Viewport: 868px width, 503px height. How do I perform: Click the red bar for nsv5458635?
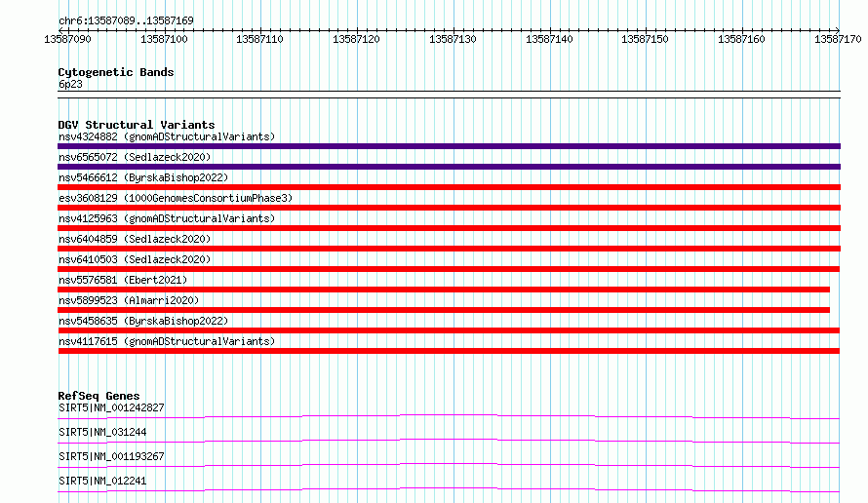[x=449, y=330]
